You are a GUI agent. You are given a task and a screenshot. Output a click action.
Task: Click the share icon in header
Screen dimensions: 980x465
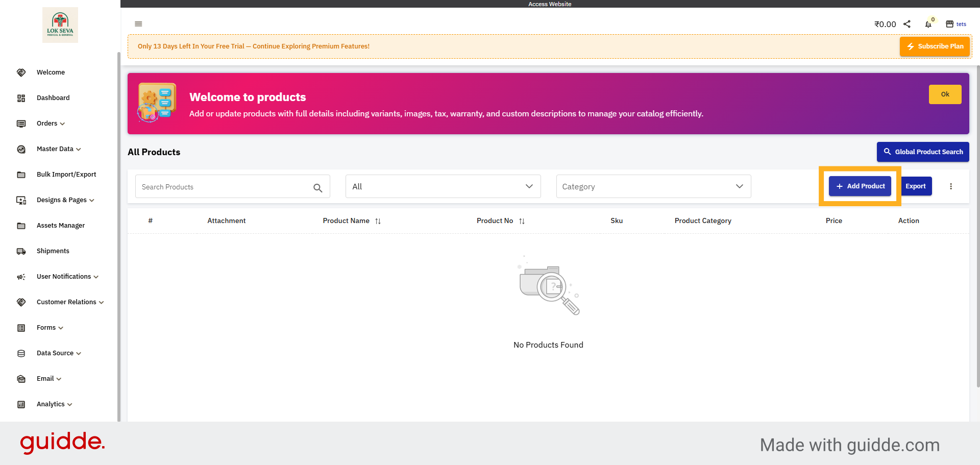[907, 24]
